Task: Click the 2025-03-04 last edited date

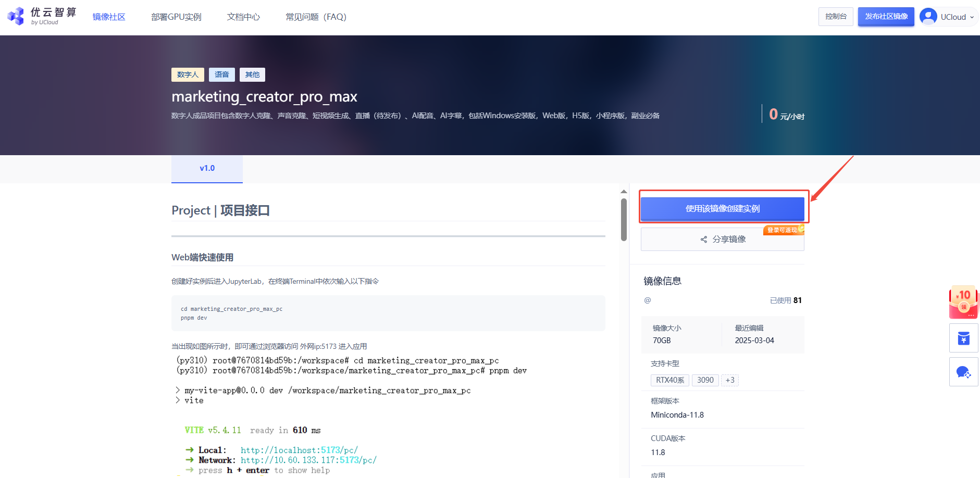Action: pos(754,341)
